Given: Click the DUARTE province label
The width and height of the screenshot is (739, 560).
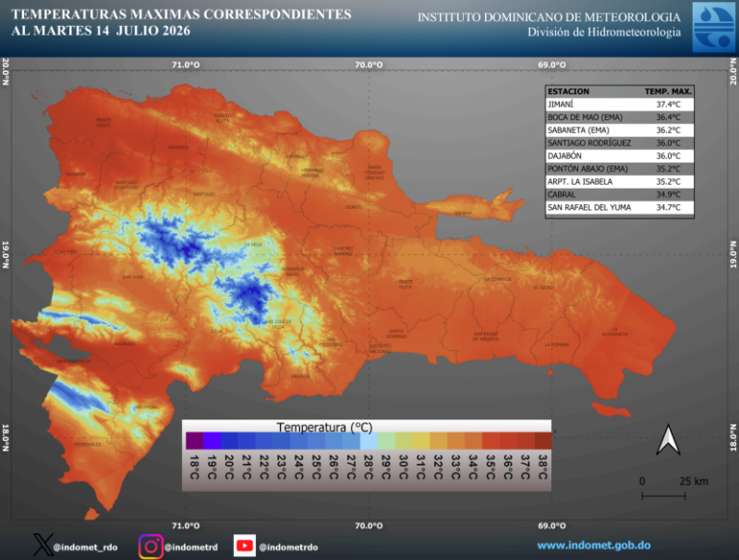Looking at the screenshot, I should (354, 207).
